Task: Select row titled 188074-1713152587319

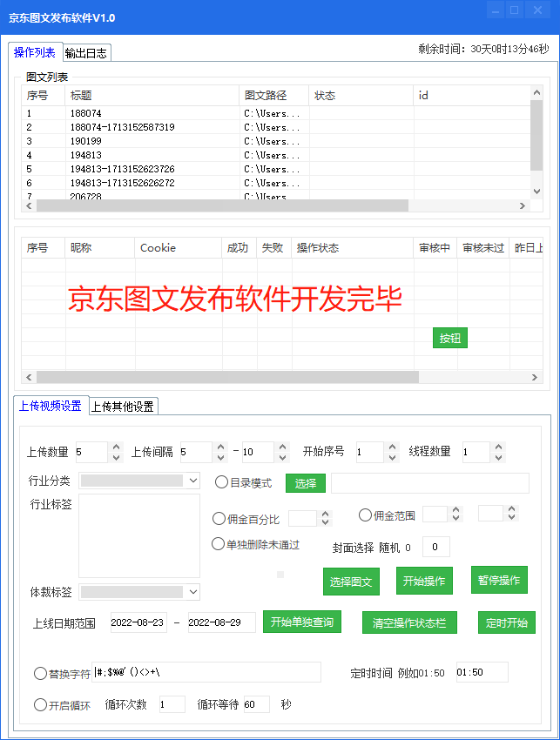Action: tap(276, 127)
